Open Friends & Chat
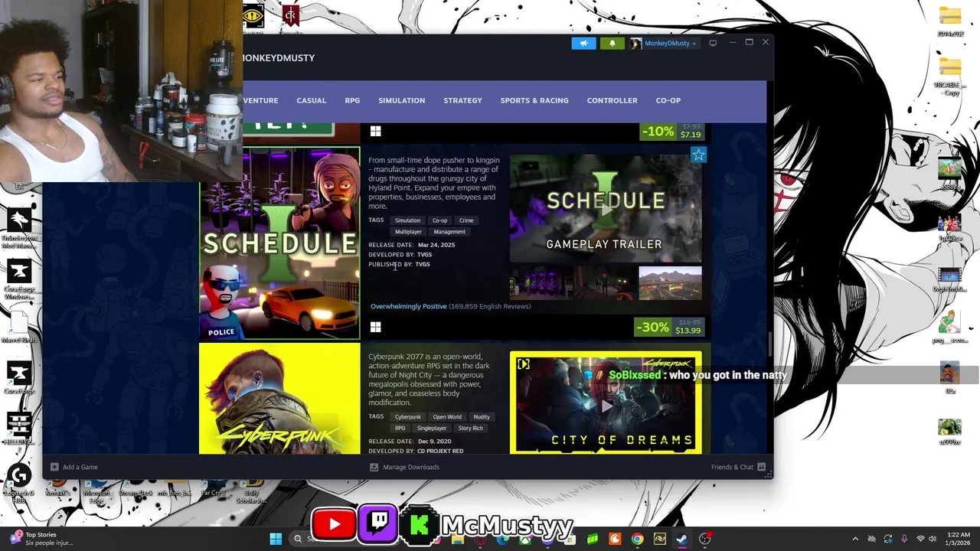The image size is (980, 551). click(738, 467)
